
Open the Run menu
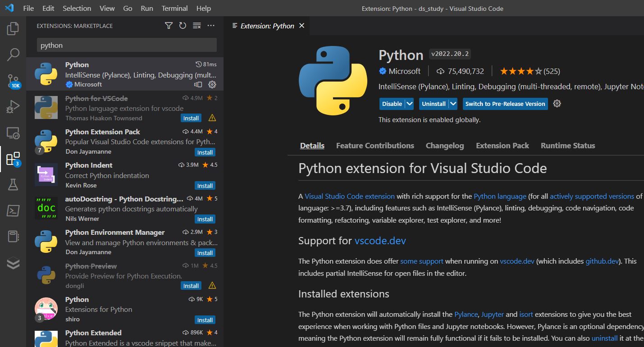pyautogui.click(x=146, y=8)
